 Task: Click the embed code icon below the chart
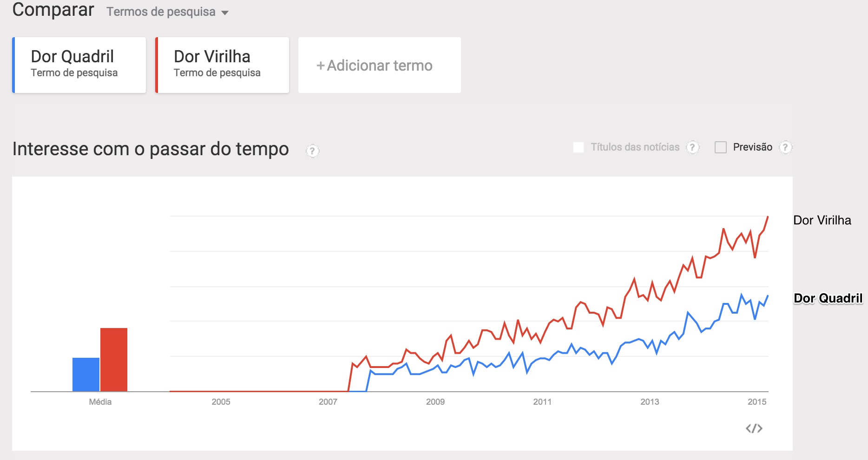[x=754, y=428]
